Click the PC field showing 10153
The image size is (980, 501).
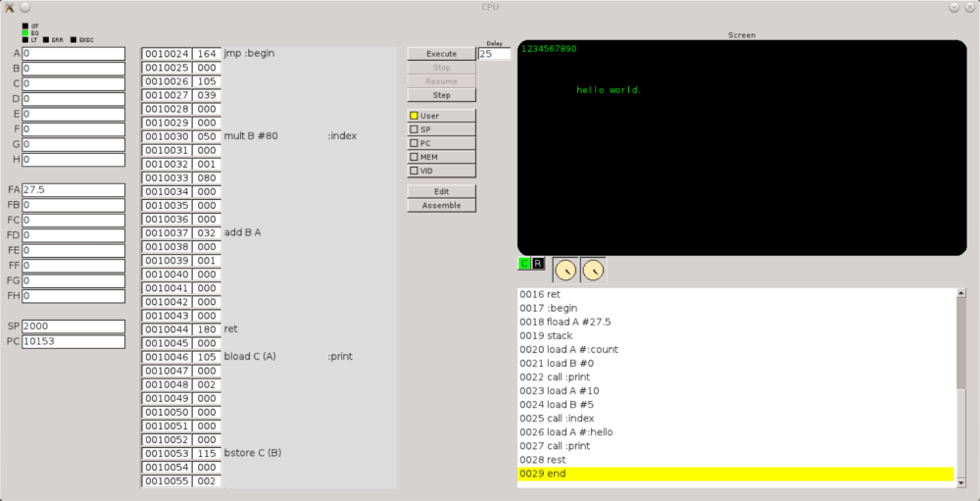click(x=73, y=341)
